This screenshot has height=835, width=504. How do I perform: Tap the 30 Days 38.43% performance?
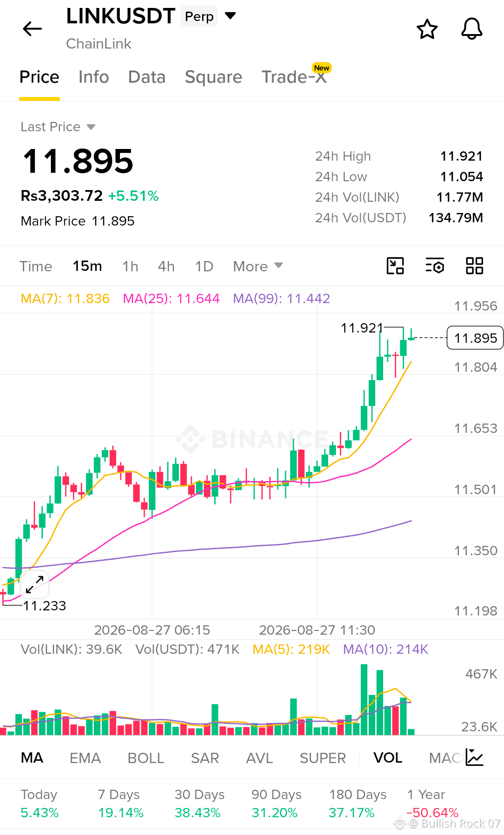tap(199, 803)
